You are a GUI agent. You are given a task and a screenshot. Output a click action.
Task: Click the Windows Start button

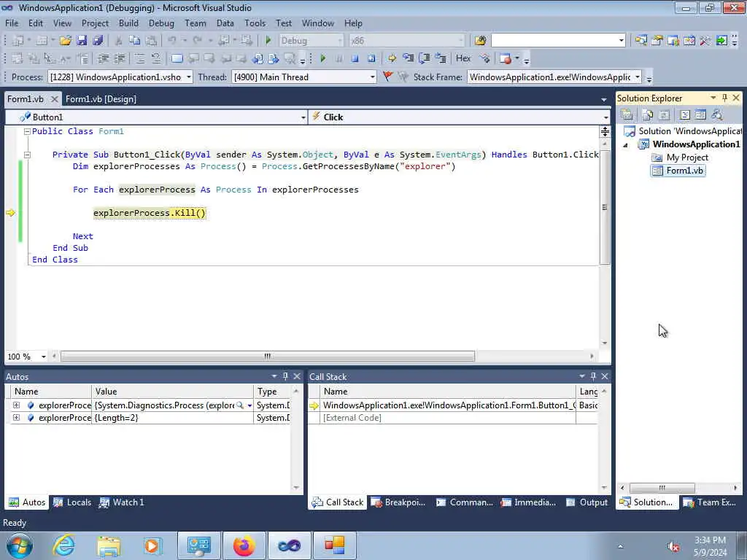[x=19, y=545]
